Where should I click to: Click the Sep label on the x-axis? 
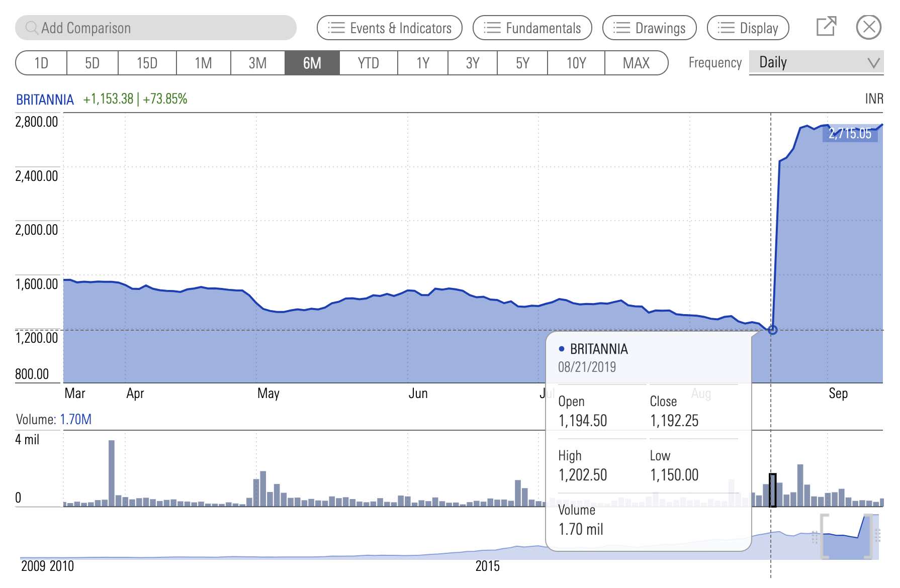click(838, 394)
